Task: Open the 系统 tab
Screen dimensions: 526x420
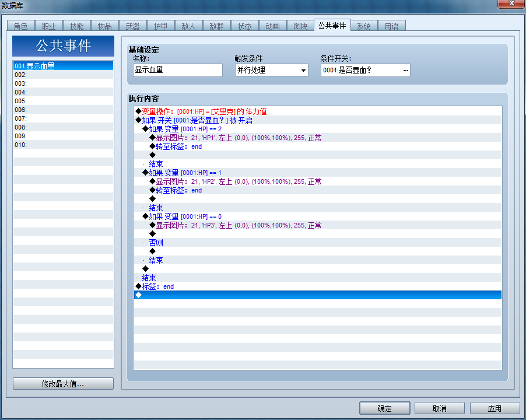Action: [364, 26]
